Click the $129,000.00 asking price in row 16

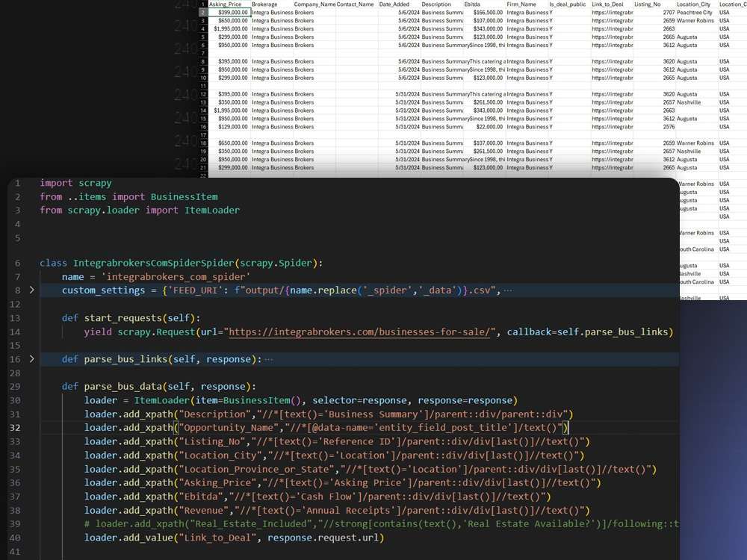pos(229,127)
